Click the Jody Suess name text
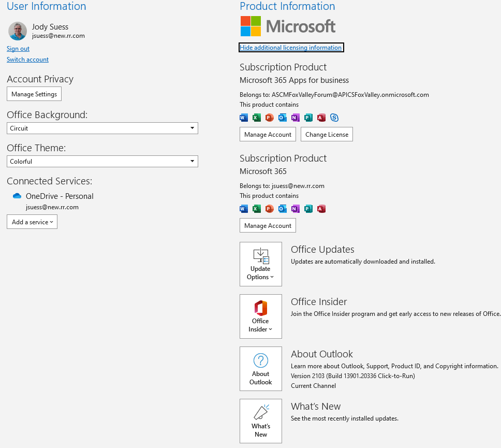This screenshot has width=501, height=448. [50, 27]
